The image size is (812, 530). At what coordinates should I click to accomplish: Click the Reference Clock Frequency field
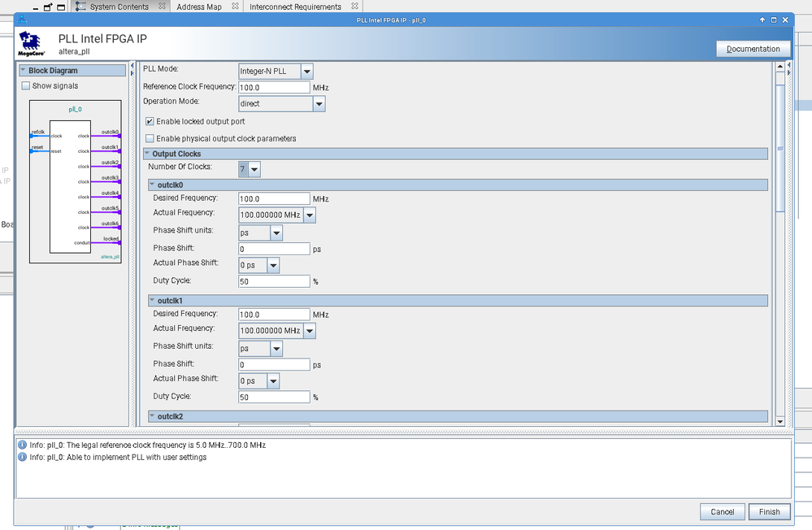274,88
